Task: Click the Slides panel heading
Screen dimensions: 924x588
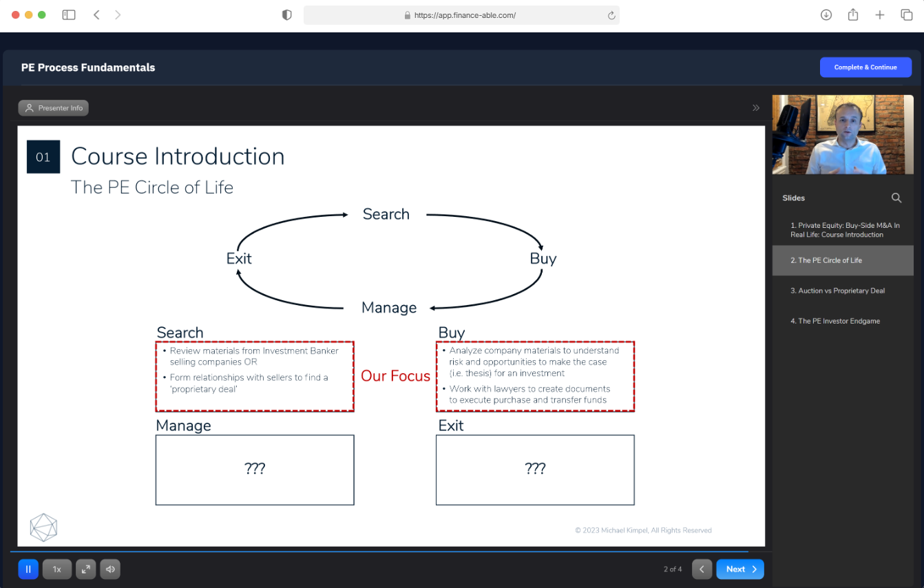Action: 794,198
